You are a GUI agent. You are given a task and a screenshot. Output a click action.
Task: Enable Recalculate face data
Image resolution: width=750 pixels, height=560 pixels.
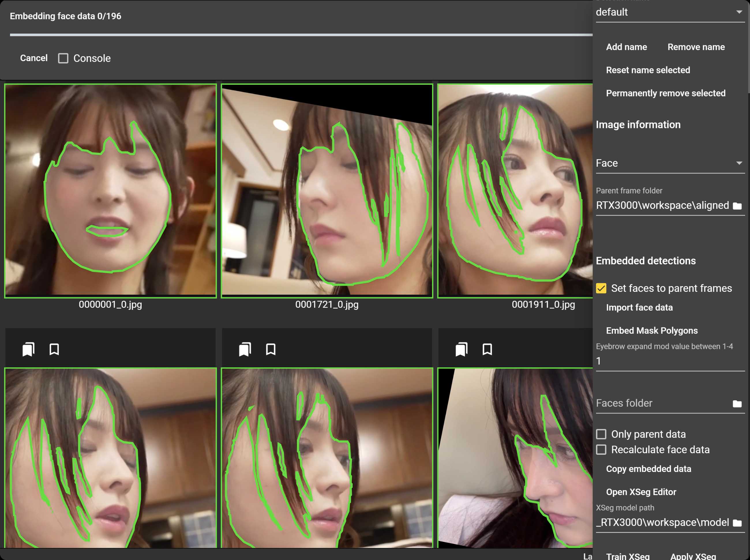(601, 450)
